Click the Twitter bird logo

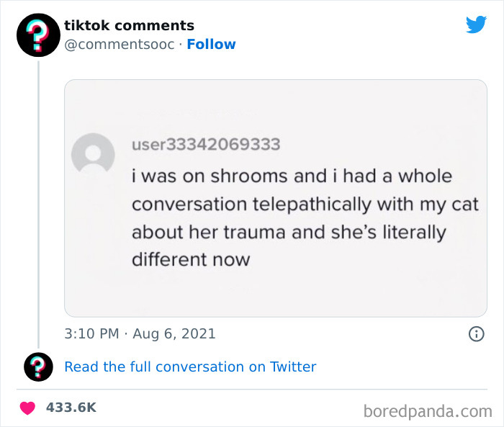476,25
